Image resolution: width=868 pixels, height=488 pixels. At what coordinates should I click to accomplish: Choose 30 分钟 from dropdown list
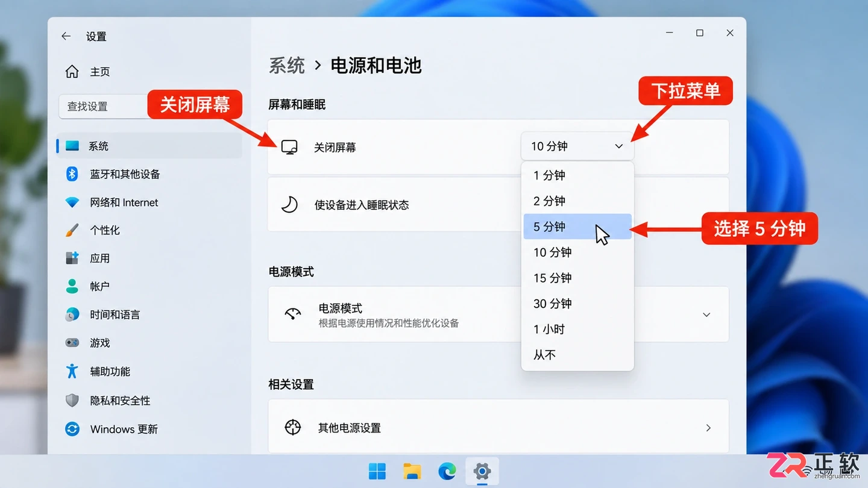577,304
